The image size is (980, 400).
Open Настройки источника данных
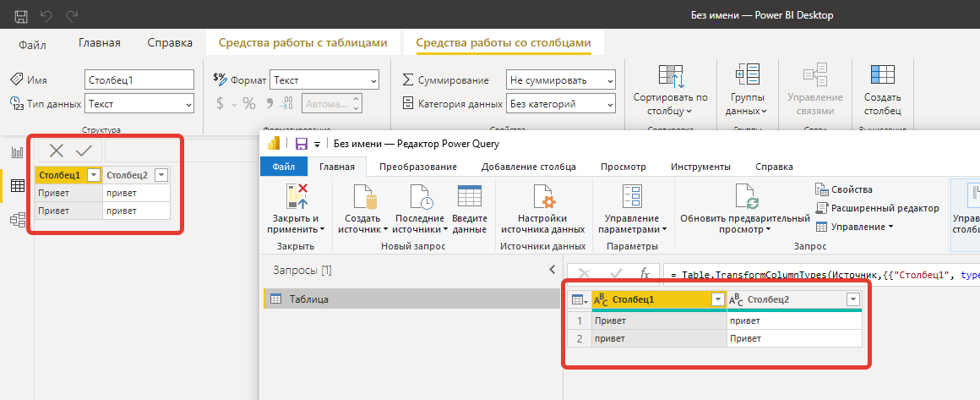tap(542, 208)
